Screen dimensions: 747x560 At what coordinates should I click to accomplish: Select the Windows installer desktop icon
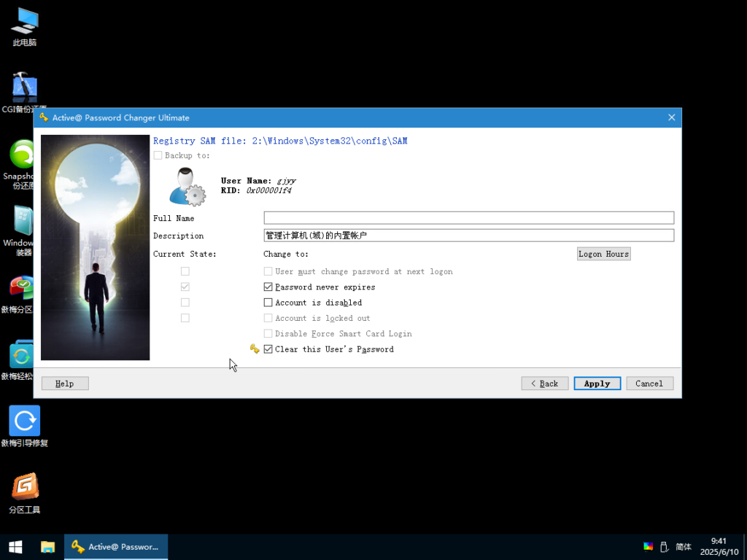(x=18, y=231)
